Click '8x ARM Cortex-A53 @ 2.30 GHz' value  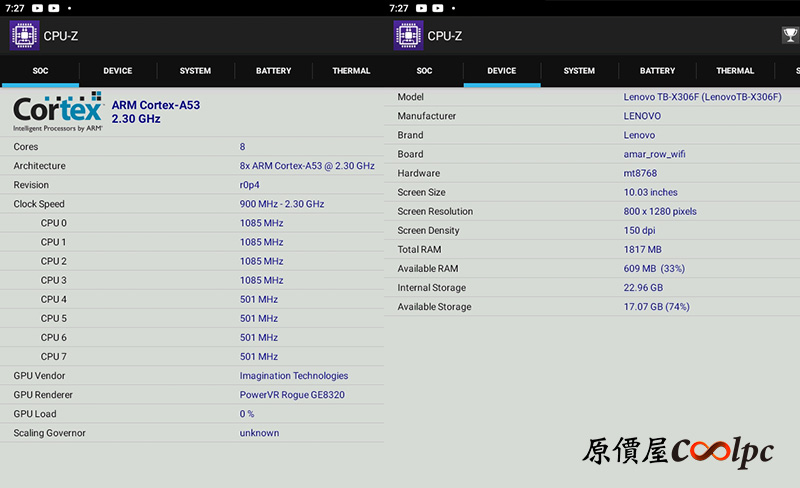(x=307, y=166)
